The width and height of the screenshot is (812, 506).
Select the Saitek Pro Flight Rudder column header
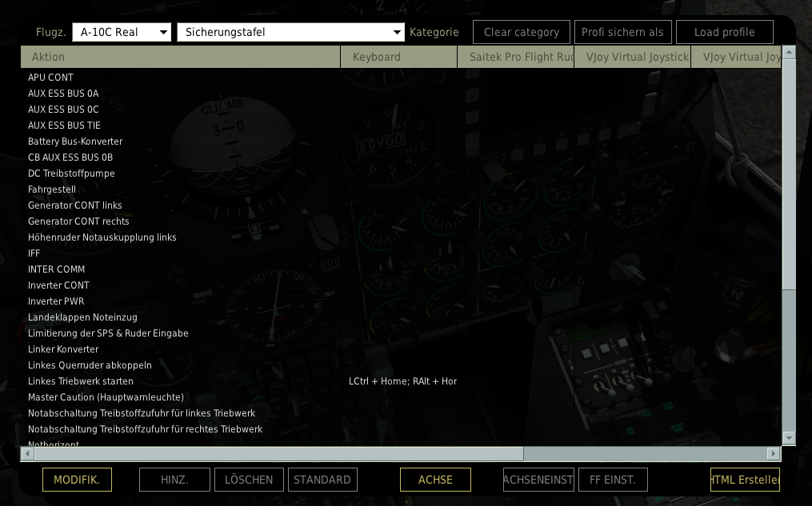point(516,57)
